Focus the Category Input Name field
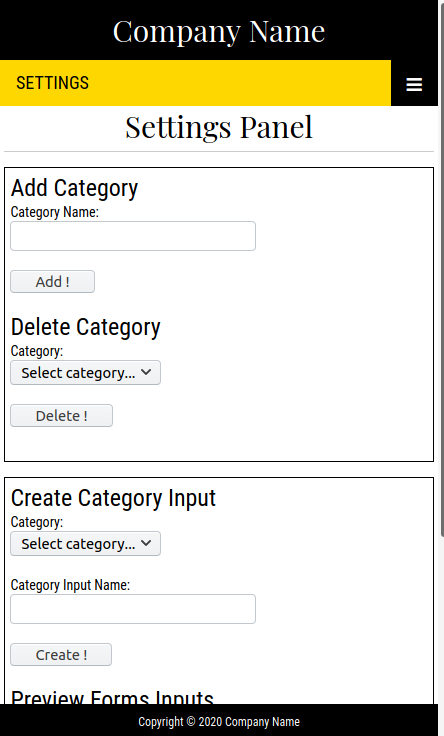This screenshot has width=444, height=736. point(133,609)
